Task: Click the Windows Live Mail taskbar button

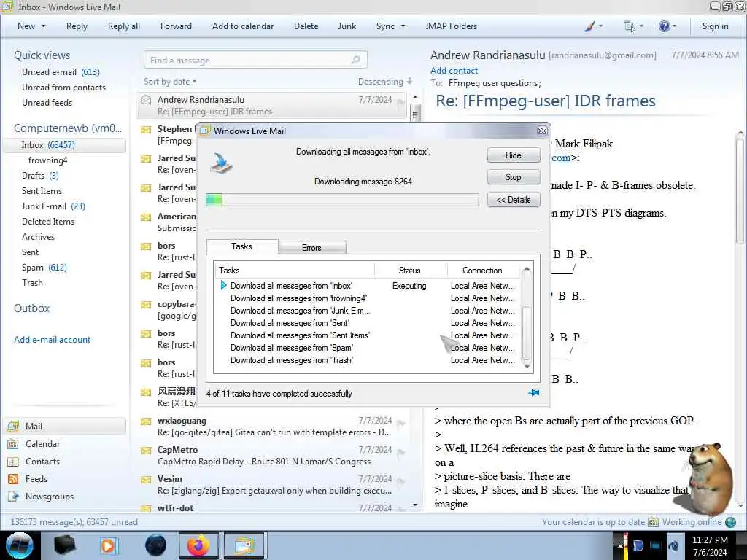Action: point(243,545)
